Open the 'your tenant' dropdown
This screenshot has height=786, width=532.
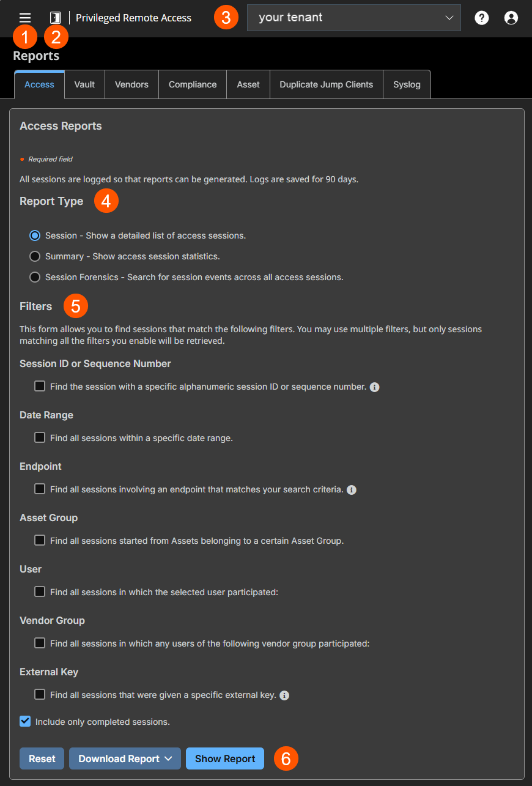click(353, 18)
